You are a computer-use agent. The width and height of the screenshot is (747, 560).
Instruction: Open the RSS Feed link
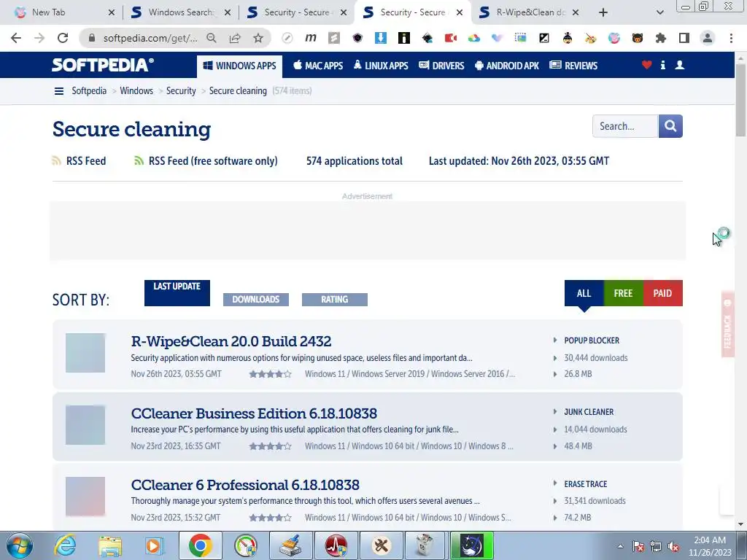pos(79,161)
